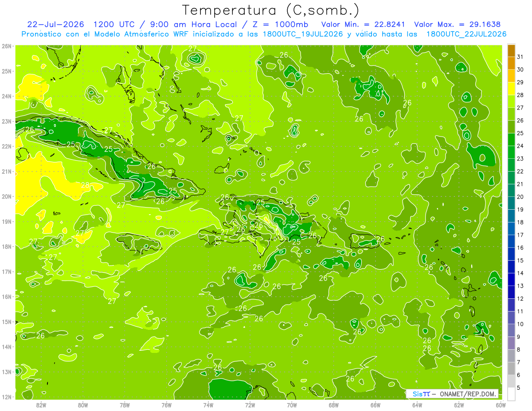Click the color scale value '30'
This screenshot has width=532, height=411.
pyautogui.click(x=520, y=70)
